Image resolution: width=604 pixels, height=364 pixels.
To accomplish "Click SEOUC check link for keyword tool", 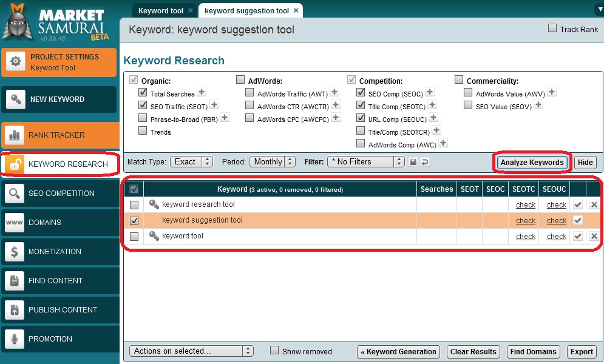I will (x=557, y=237).
